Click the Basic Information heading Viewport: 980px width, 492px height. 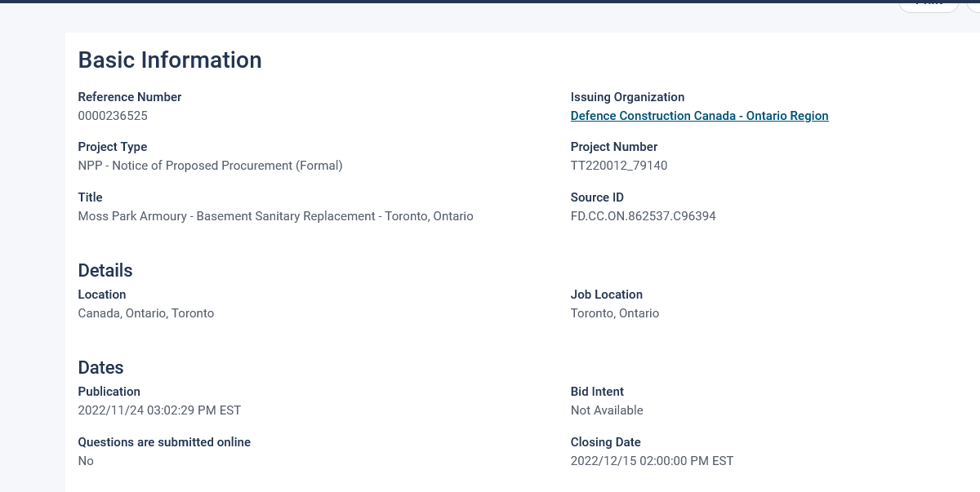click(170, 60)
